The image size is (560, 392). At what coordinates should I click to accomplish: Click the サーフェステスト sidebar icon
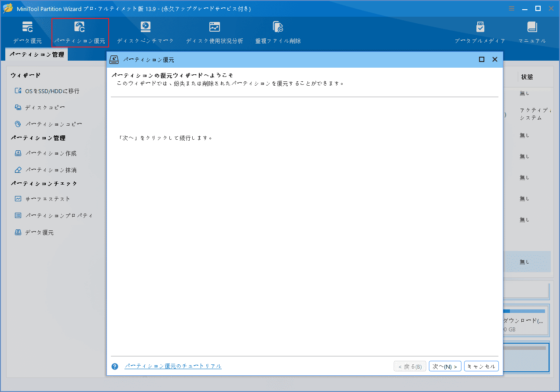tap(18, 199)
